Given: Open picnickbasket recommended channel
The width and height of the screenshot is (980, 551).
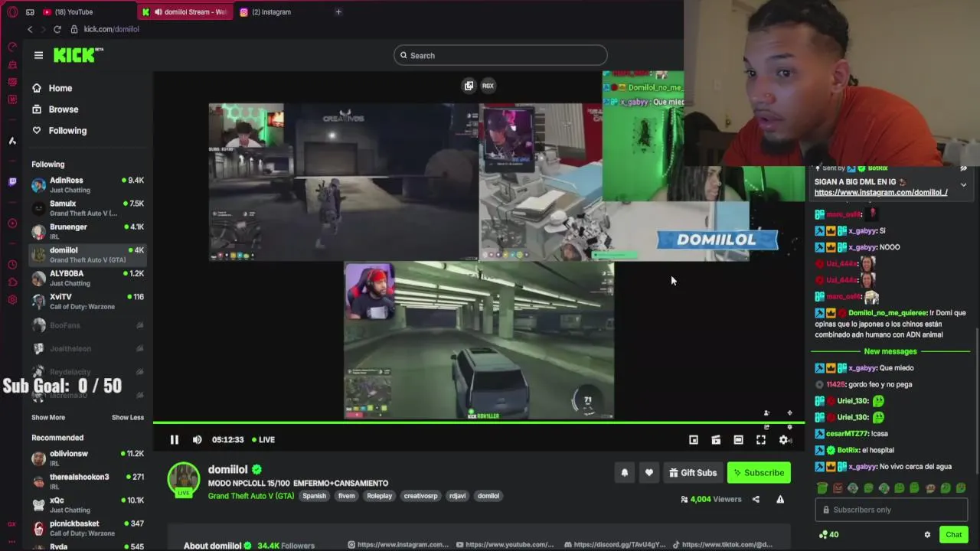Looking at the screenshot, I should 87,528.
